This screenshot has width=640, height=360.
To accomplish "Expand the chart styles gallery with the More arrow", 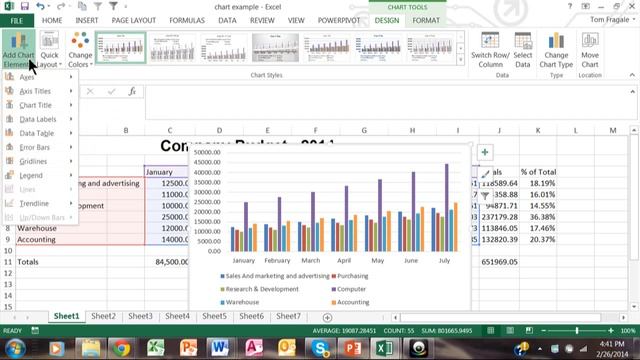I will (460, 60).
